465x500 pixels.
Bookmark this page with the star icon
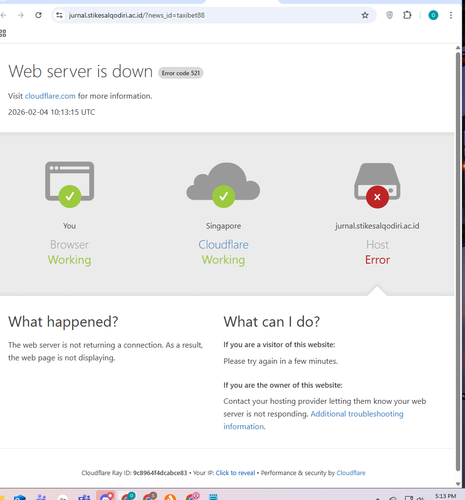[365, 15]
